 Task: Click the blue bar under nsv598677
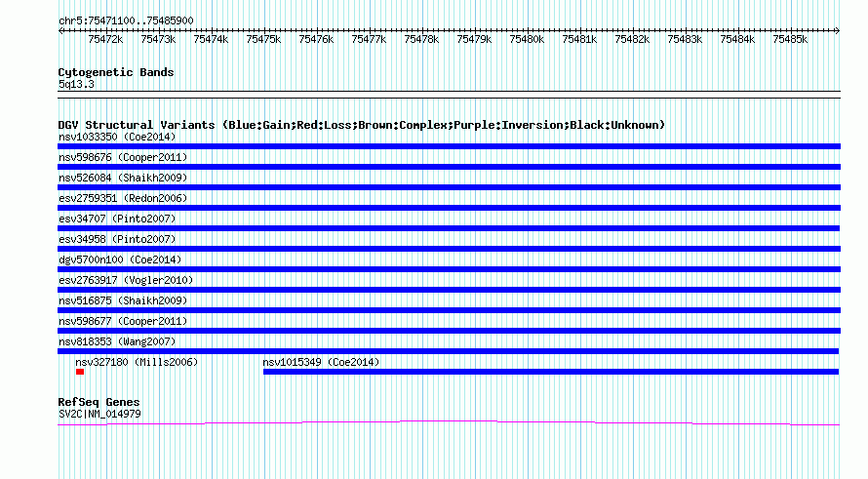click(449, 331)
